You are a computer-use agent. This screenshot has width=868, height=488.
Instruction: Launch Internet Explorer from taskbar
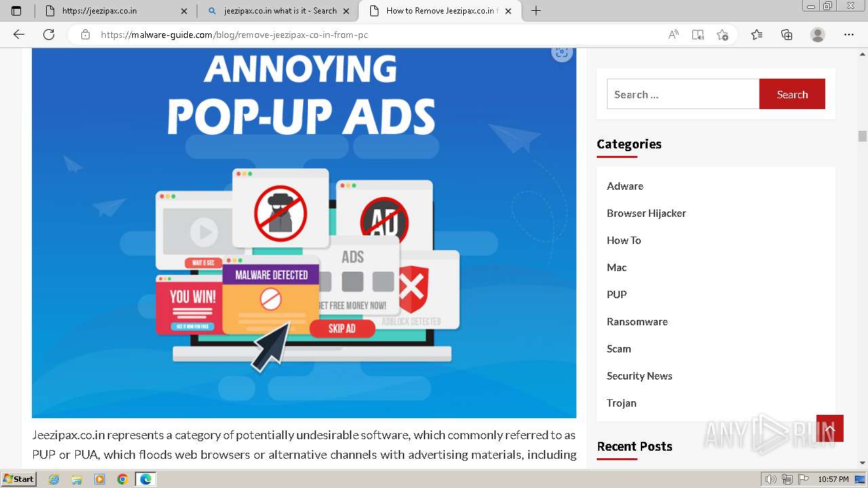click(54, 479)
